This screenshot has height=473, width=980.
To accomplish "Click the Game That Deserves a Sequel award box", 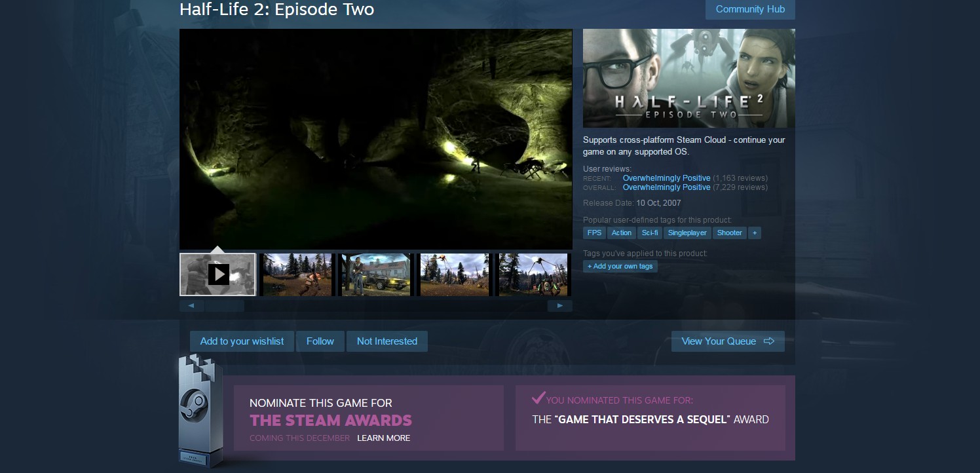I will coord(650,418).
